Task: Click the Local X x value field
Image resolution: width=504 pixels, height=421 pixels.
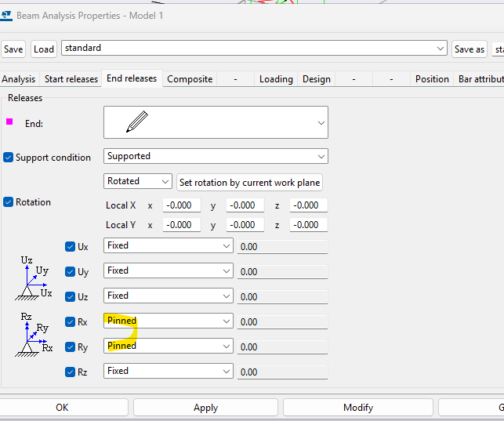Action: (x=182, y=205)
